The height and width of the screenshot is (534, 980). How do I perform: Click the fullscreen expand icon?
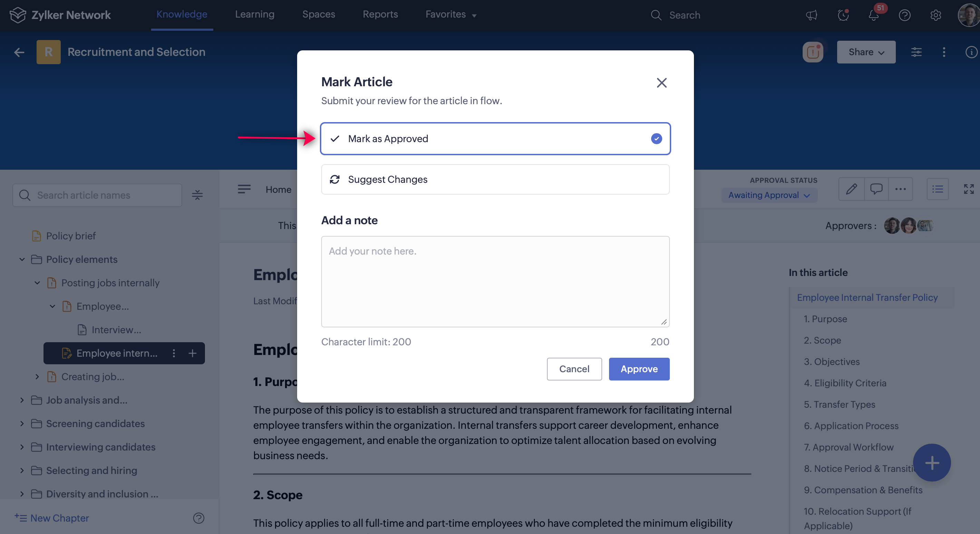pos(969,189)
